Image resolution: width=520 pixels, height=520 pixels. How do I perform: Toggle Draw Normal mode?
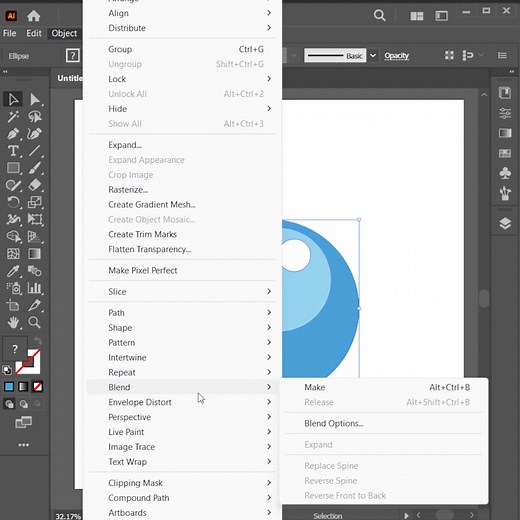tap(9, 404)
